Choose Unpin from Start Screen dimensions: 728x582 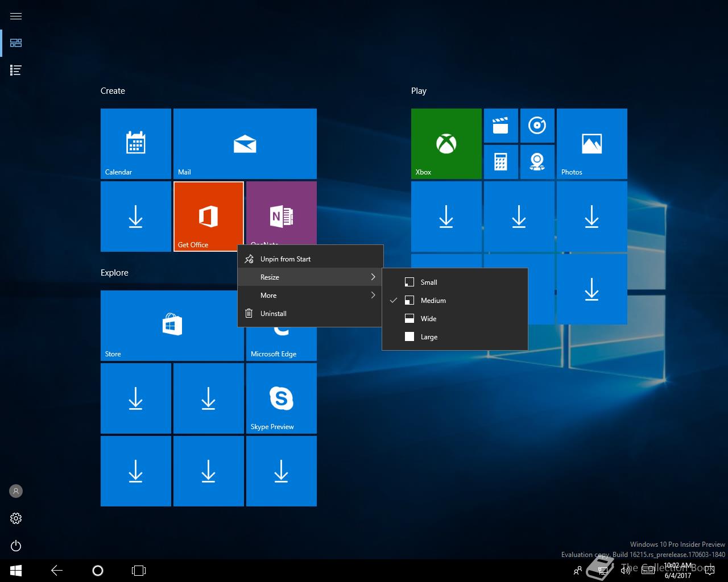click(x=310, y=259)
